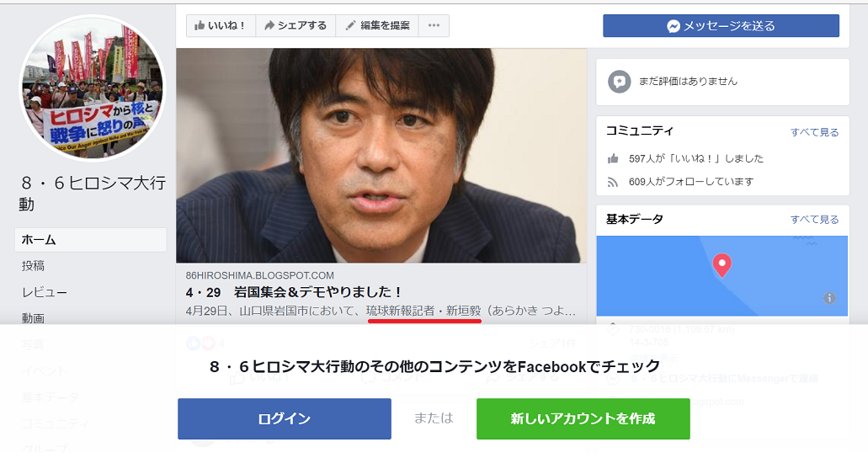
Task: Select 動画 in the left sidebar
Action: coord(33,318)
